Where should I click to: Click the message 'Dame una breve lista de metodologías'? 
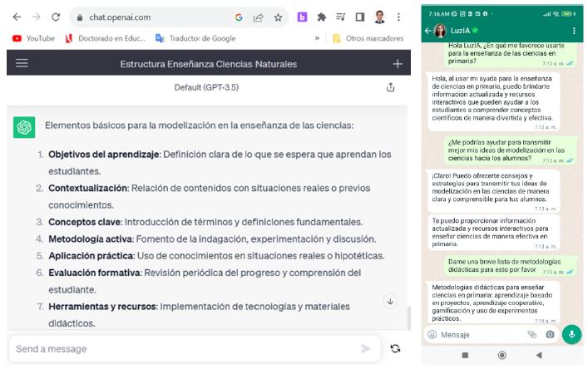coord(510,266)
